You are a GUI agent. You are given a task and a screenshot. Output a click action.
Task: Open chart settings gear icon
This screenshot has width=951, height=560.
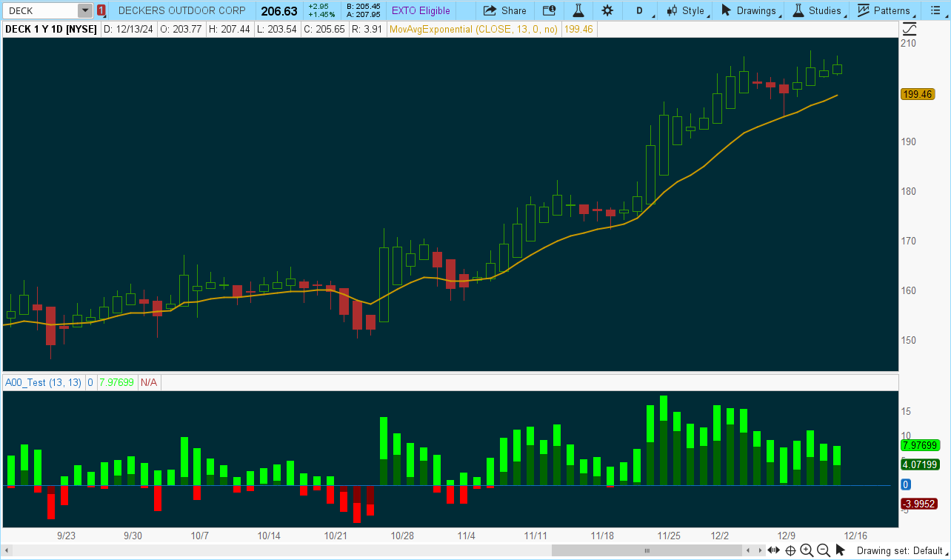click(607, 10)
